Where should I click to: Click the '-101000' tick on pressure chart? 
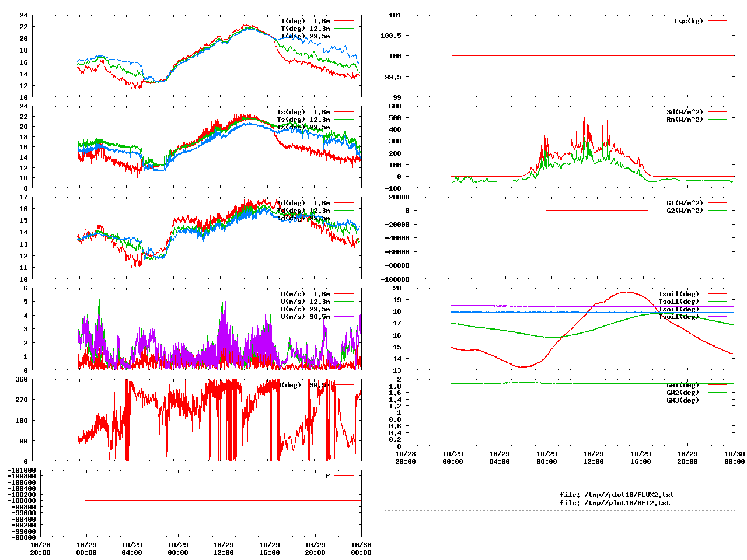pos(22,470)
